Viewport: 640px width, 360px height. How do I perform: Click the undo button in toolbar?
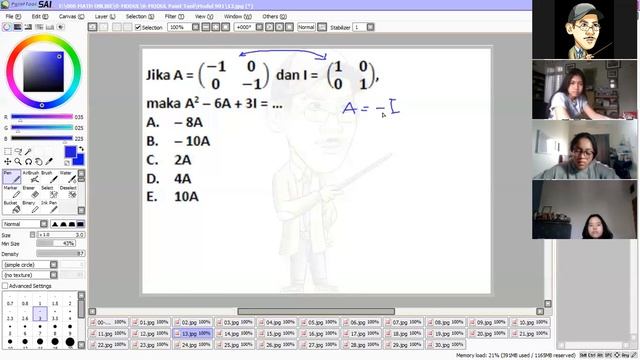[93, 27]
